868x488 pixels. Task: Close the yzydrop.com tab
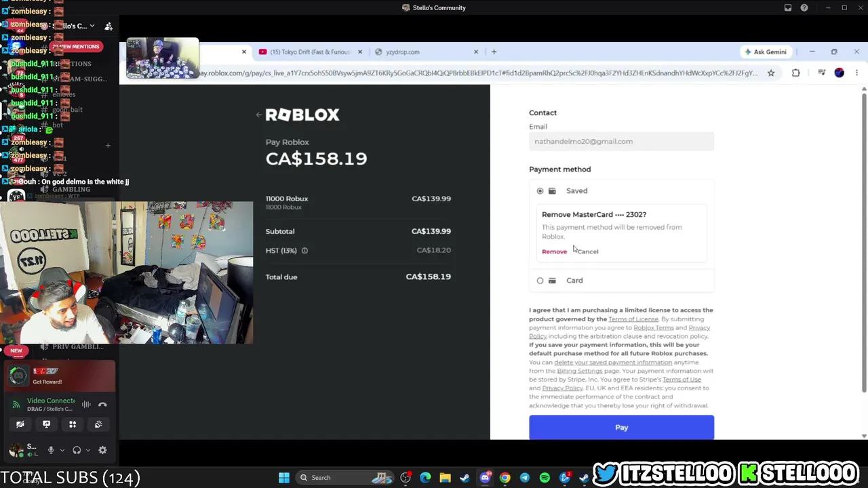pyautogui.click(x=476, y=52)
